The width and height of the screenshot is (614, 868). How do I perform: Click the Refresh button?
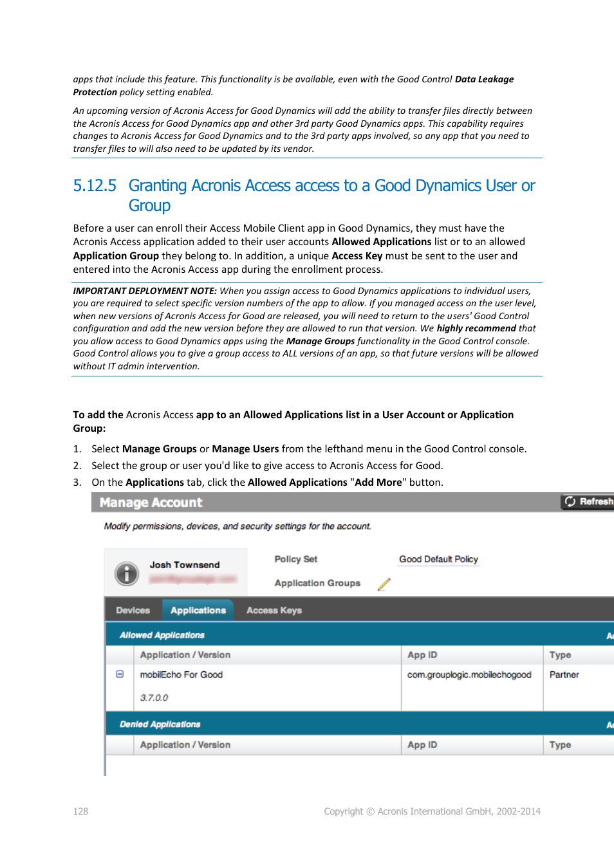pos(588,502)
